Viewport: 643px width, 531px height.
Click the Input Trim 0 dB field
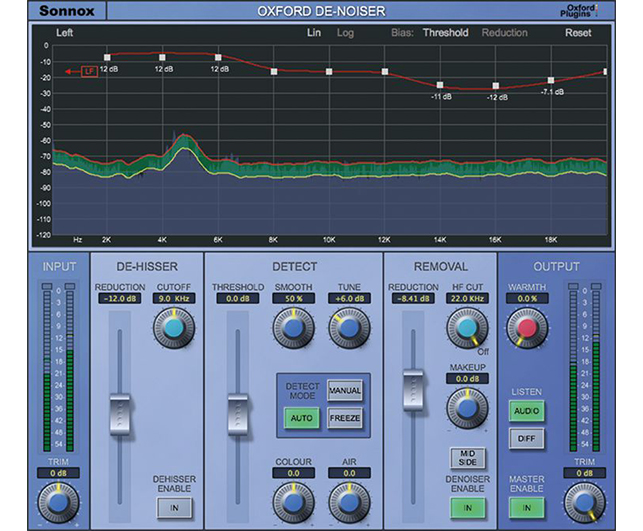pos(58,473)
